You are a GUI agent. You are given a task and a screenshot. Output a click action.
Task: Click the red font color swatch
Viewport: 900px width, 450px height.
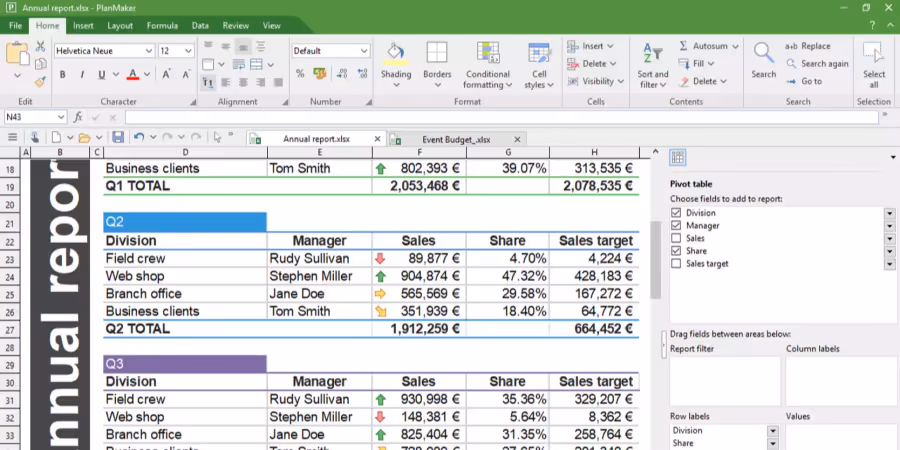pos(133,74)
